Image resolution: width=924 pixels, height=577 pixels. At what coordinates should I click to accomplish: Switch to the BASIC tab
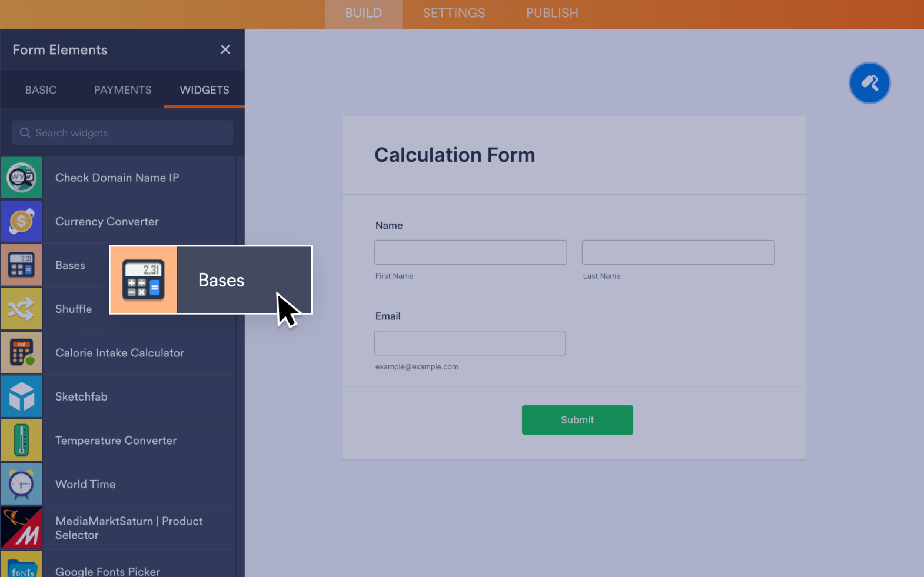pos(41,89)
